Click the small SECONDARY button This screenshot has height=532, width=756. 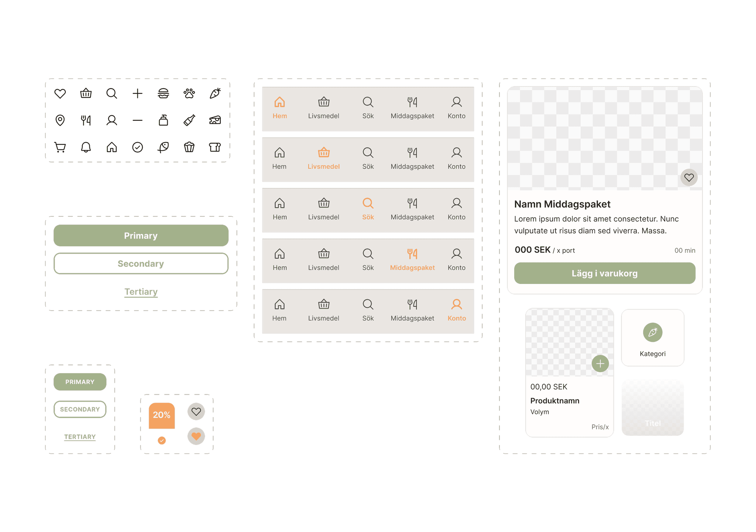80,409
